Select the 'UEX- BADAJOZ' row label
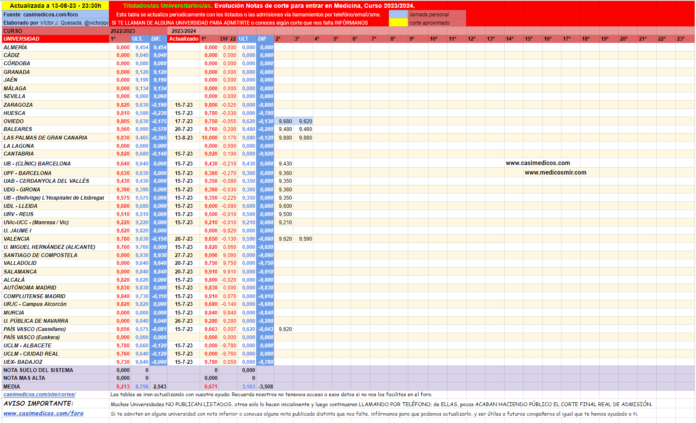 (23, 362)
